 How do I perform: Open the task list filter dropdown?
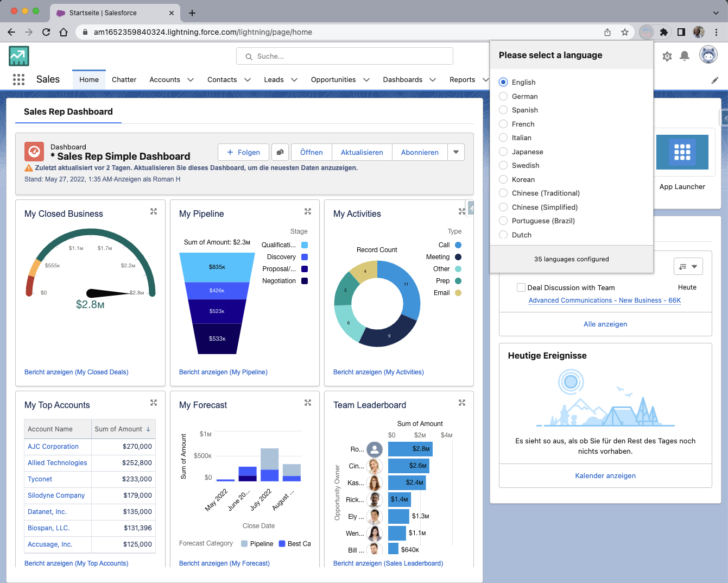coord(688,266)
